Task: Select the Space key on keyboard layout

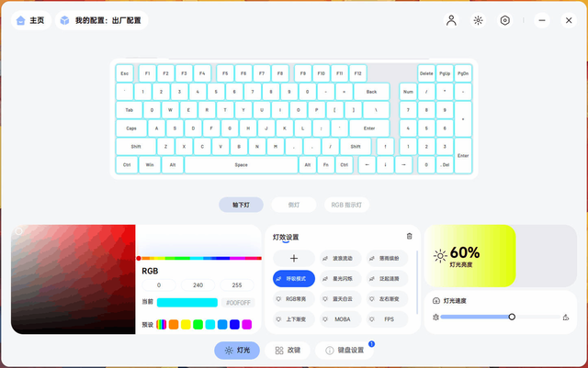Action: 241,165
